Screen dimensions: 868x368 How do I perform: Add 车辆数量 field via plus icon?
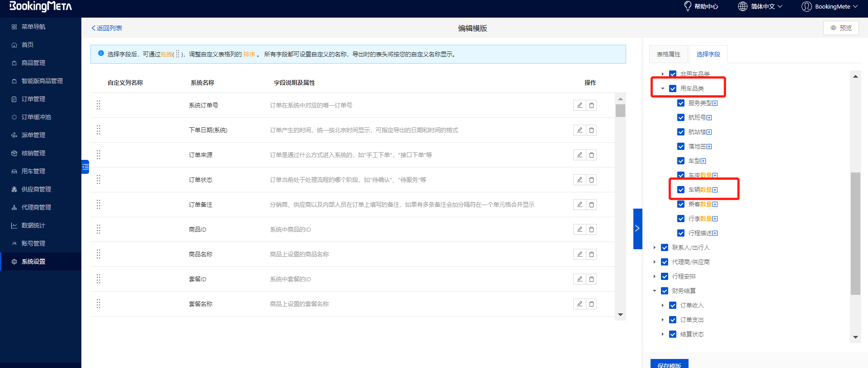click(x=715, y=190)
